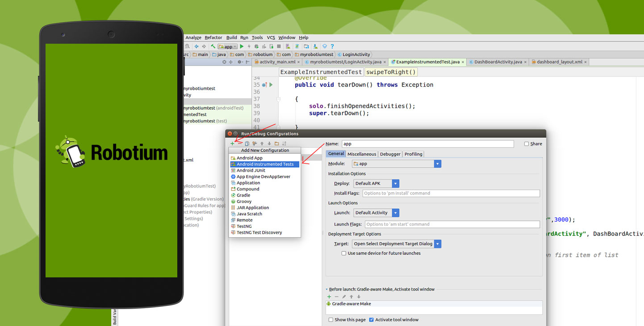Uncheck Activate tool window checkbox
The height and width of the screenshot is (326, 644).
(372, 320)
